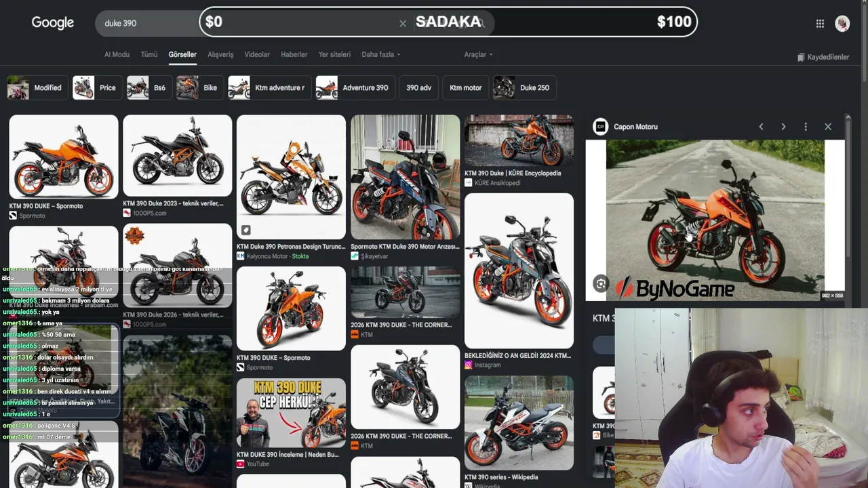This screenshot has height=488, width=868.
Task: Select the Duke 250 chip
Action: (525, 87)
